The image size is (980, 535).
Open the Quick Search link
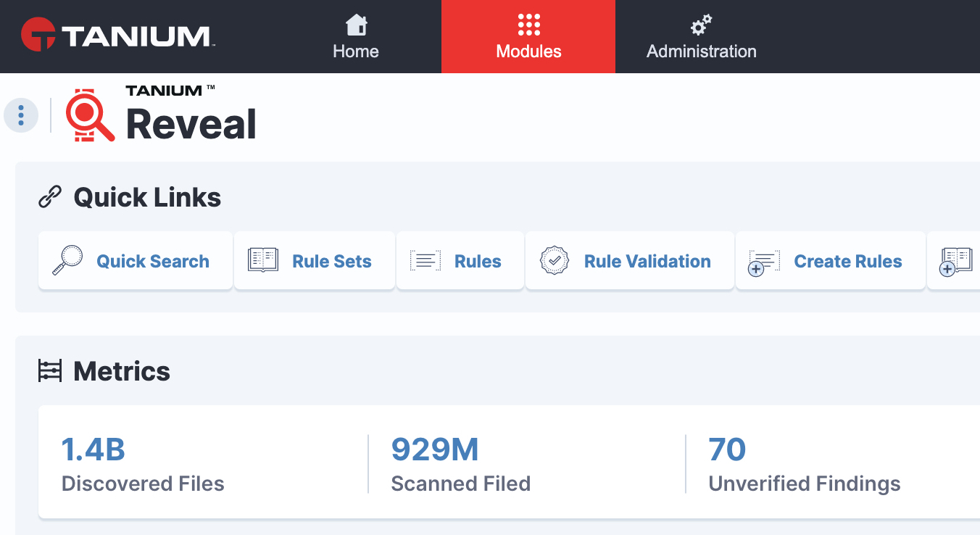[136, 261]
